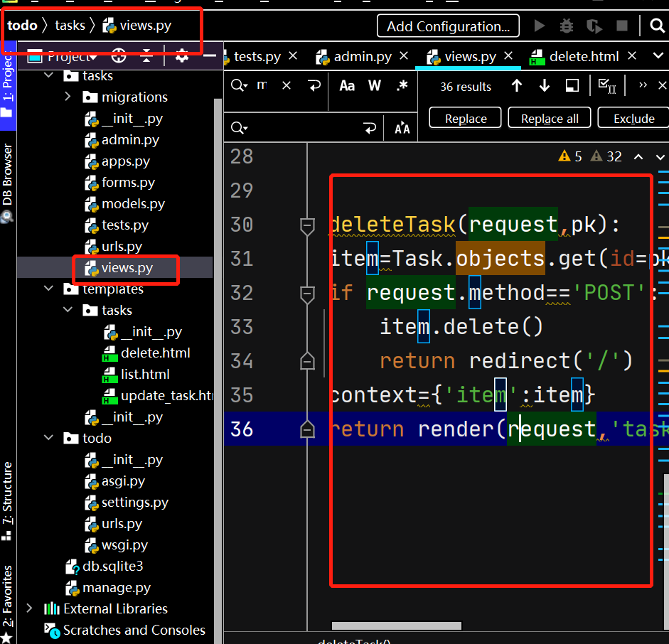Open the DB Browser side panel

point(8,183)
